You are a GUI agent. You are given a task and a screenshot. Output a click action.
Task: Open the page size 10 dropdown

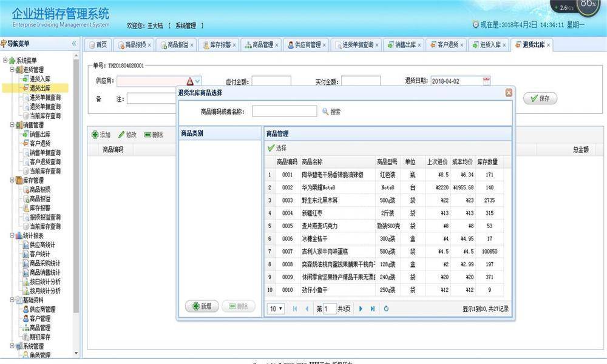coord(276,308)
